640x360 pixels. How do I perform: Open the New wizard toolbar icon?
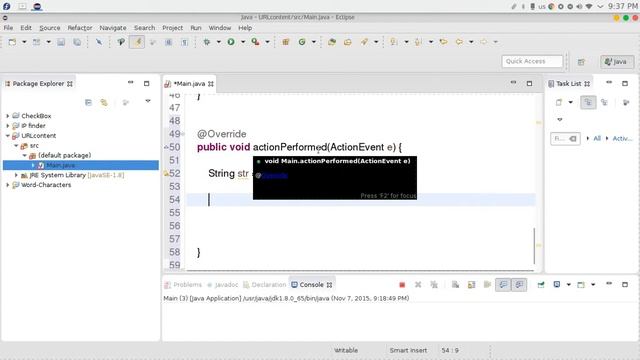12,42
